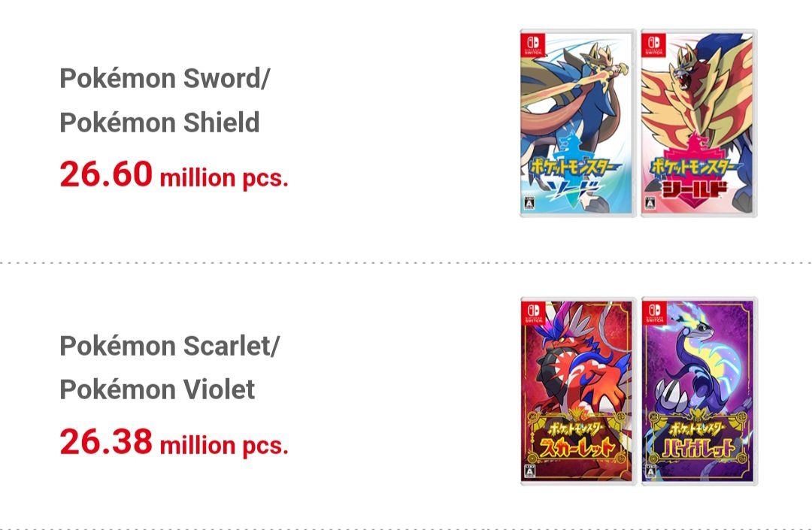
Task: Select the Pokémon Scarlet box art
Action: [578, 391]
